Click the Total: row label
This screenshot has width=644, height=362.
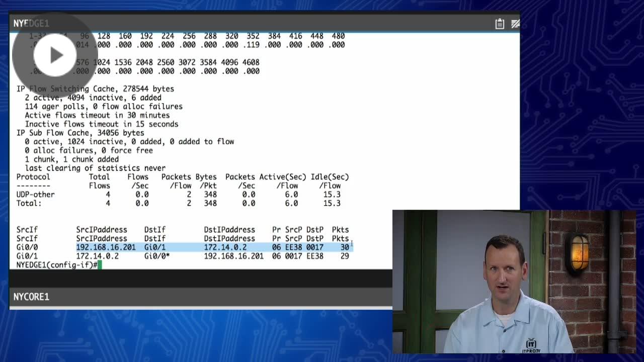pyautogui.click(x=29, y=203)
